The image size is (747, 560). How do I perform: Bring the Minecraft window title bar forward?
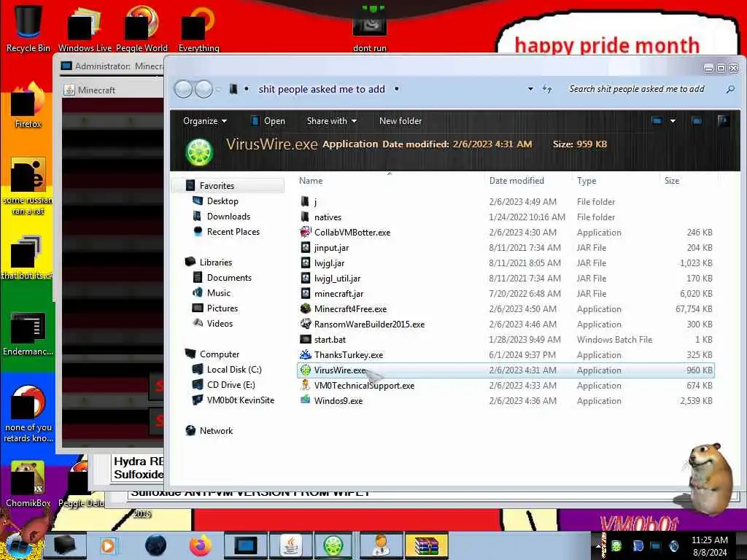click(112, 90)
